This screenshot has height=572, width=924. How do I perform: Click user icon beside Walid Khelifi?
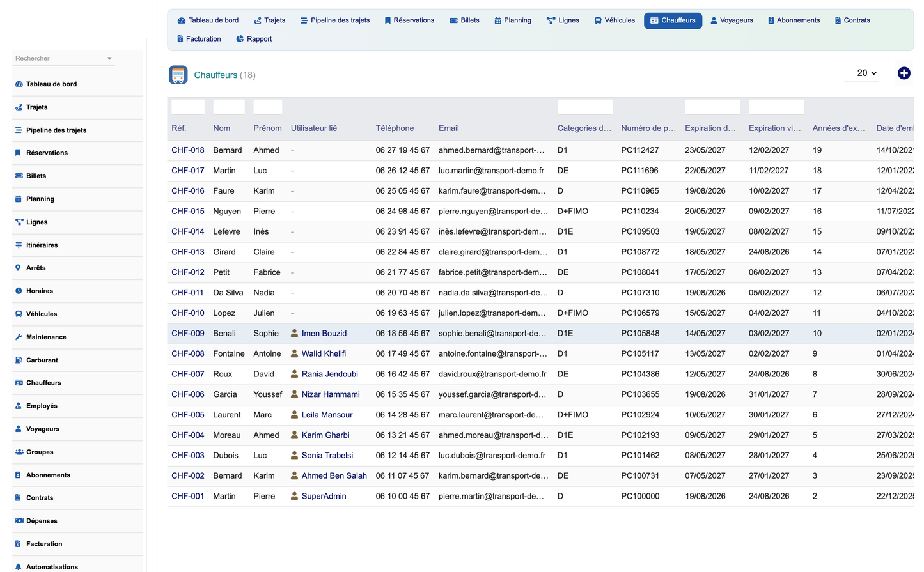(294, 353)
